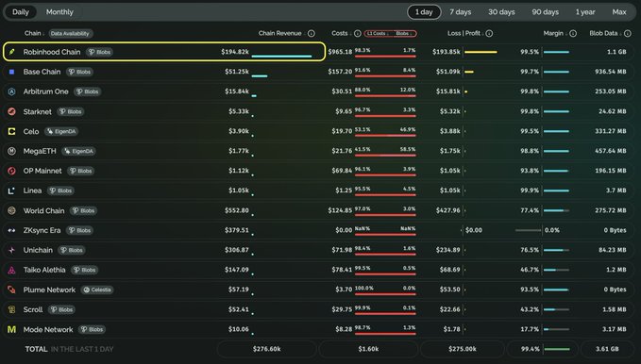The height and width of the screenshot is (364, 641).
Task: Select the 1 year time range
Action: [585, 12]
